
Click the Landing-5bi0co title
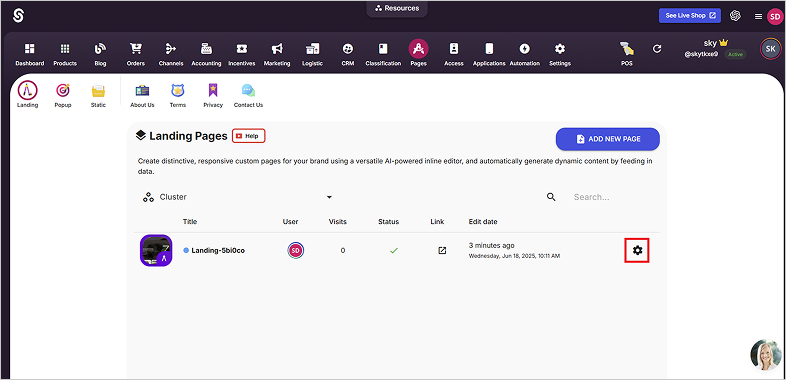click(218, 250)
